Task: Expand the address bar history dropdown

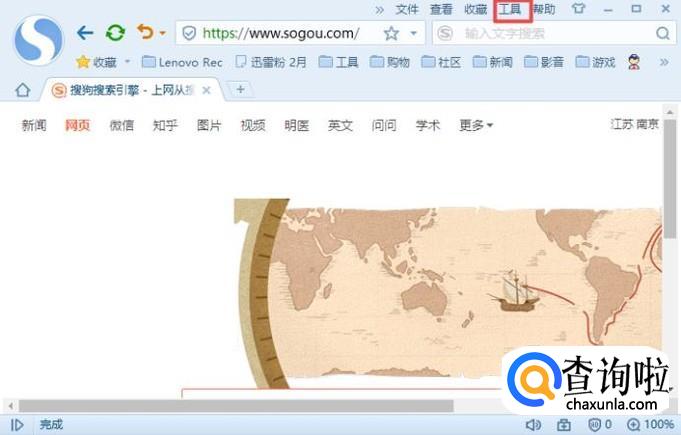Action: (413, 33)
